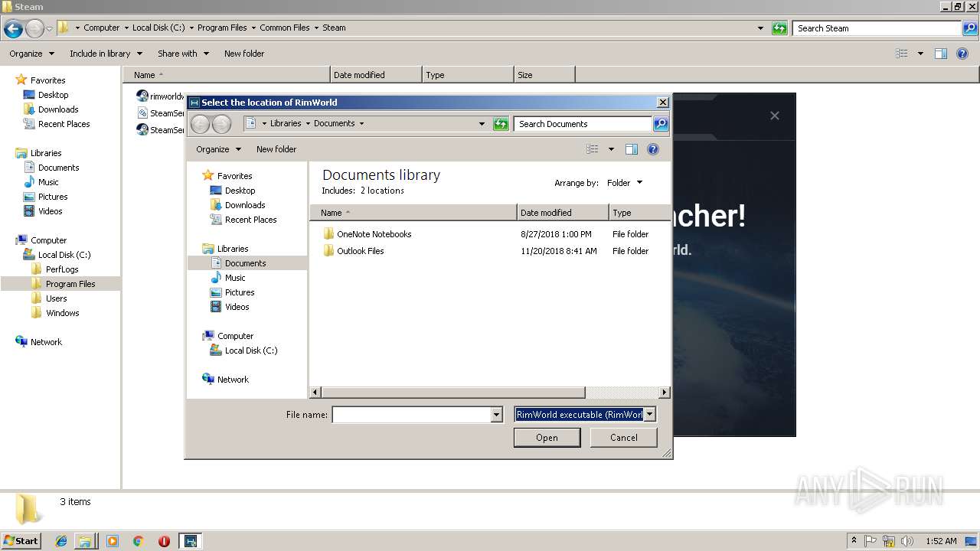Open help in the file dialog toolbar
Image resolution: width=980 pixels, height=551 pixels.
coord(653,149)
